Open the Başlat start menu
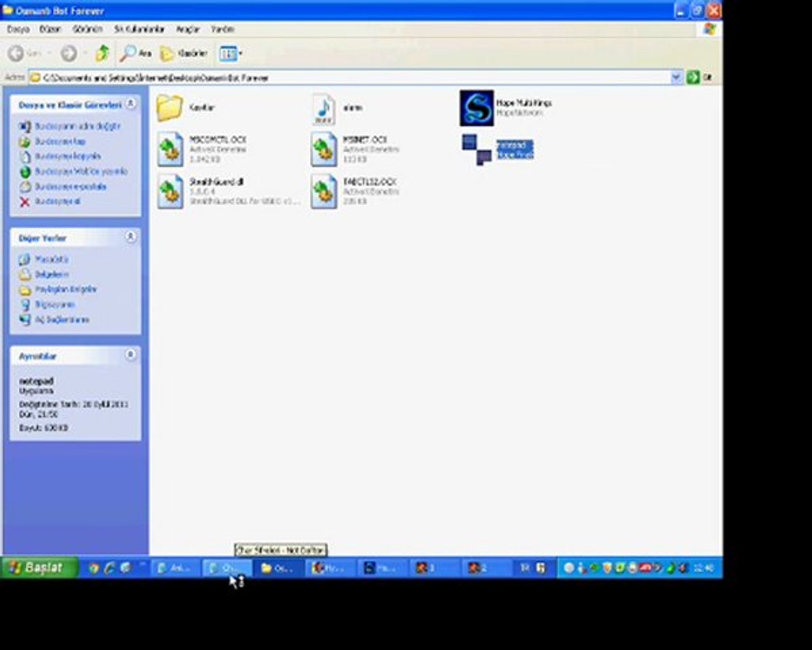The width and height of the screenshot is (812, 650). pos(39,567)
